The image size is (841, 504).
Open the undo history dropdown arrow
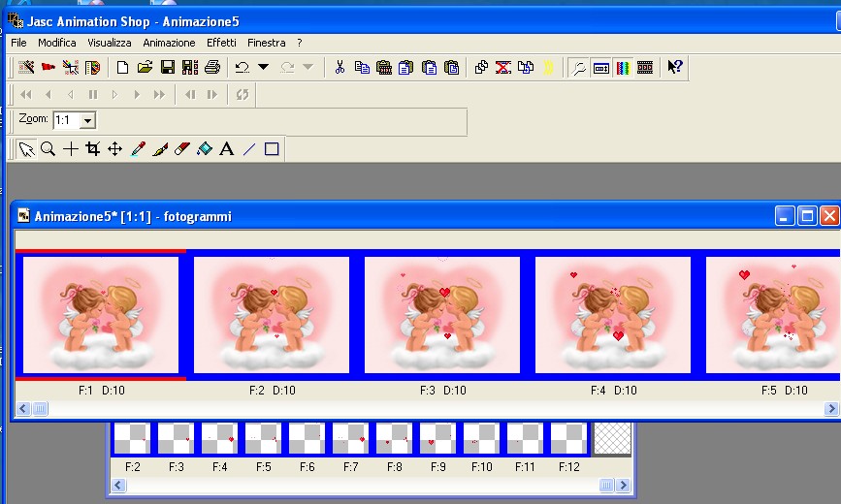point(263,67)
